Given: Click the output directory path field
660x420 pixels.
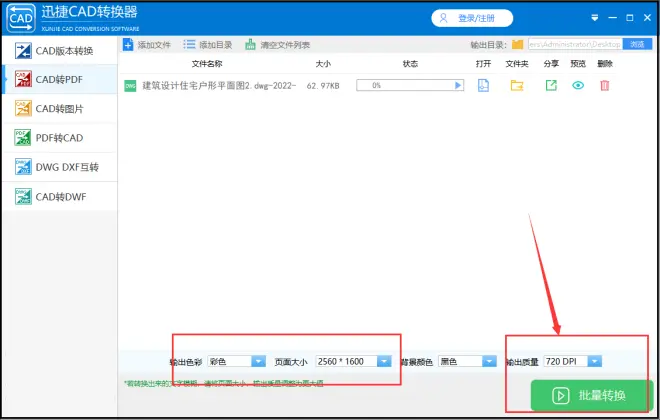Looking at the screenshot, I should point(575,44).
